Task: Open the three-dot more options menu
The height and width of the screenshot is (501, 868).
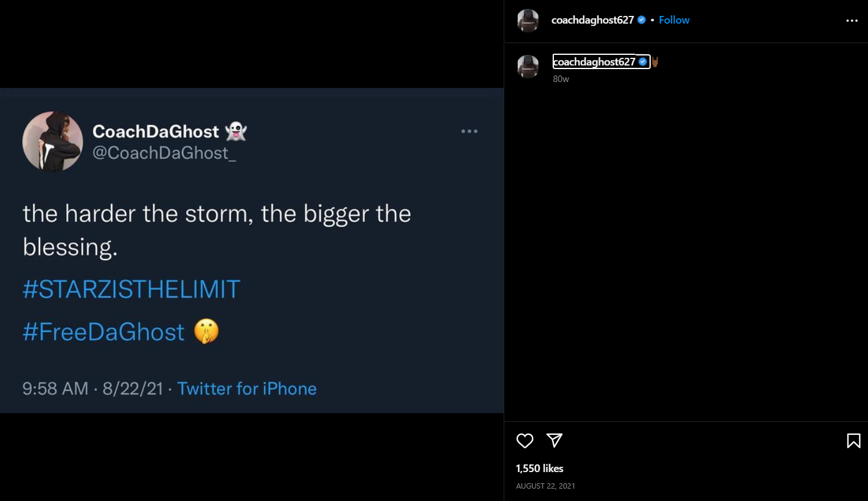Action: (851, 21)
